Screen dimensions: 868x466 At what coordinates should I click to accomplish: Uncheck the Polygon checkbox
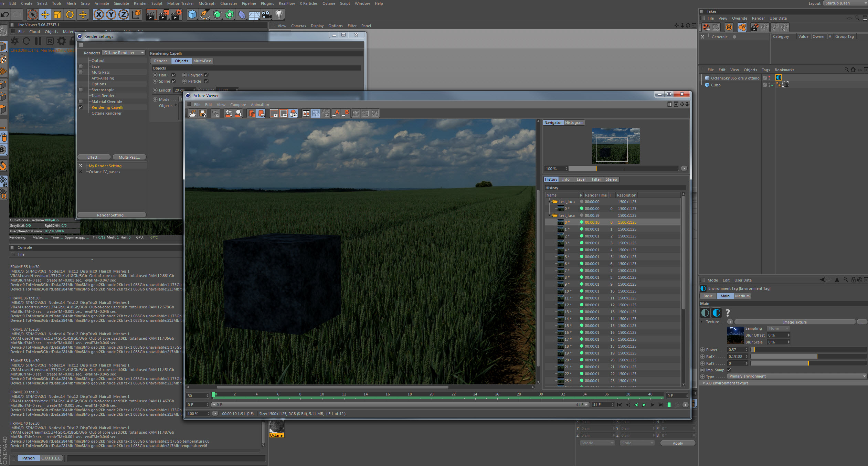(x=207, y=75)
